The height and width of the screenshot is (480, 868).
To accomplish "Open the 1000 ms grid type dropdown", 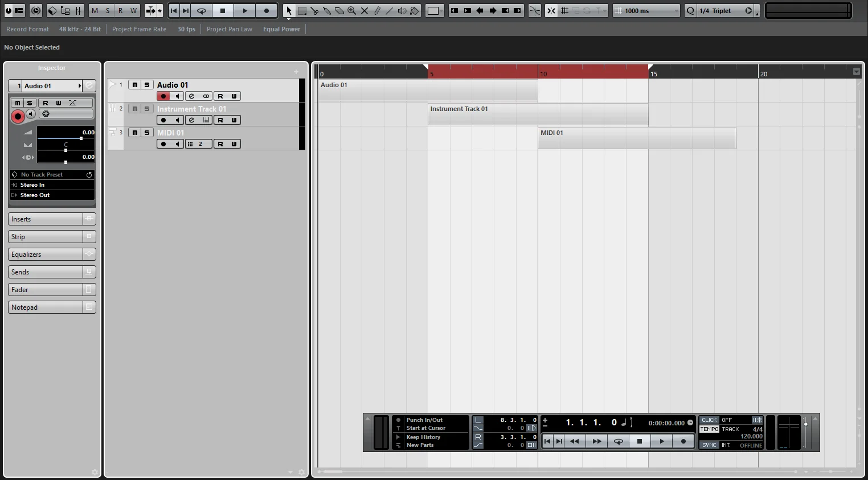I will click(x=646, y=11).
